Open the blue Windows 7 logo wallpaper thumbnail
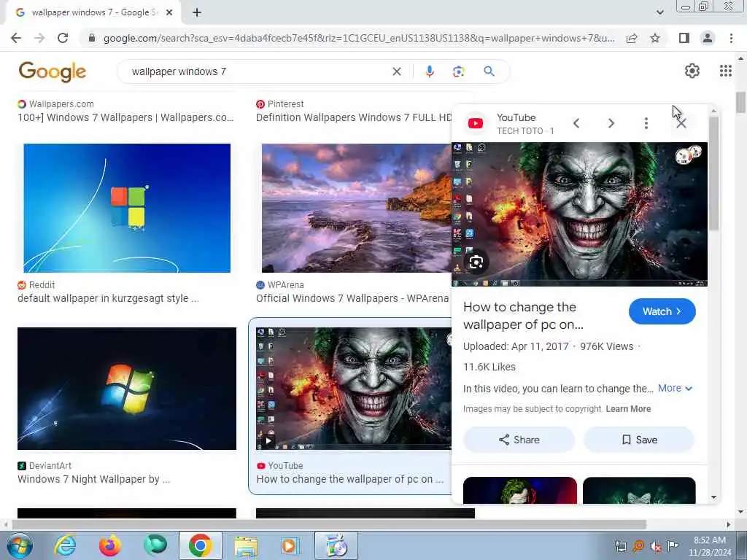This screenshot has width=747, height=560. [127, 208]
